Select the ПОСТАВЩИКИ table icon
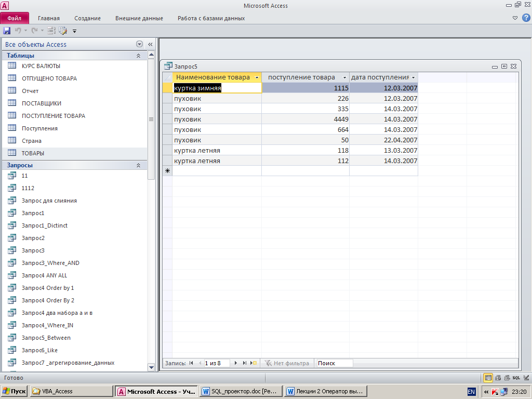The height and width of the screenshot is (399, 532). click(12, 103)
